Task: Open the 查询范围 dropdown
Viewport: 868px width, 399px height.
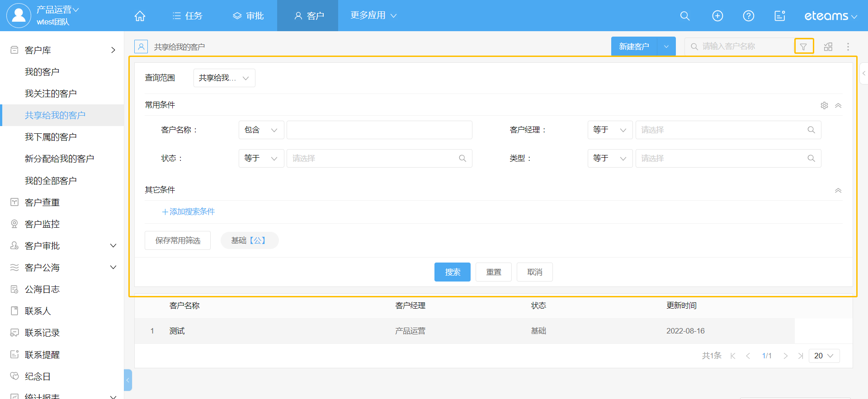Action: pos(224,78)
